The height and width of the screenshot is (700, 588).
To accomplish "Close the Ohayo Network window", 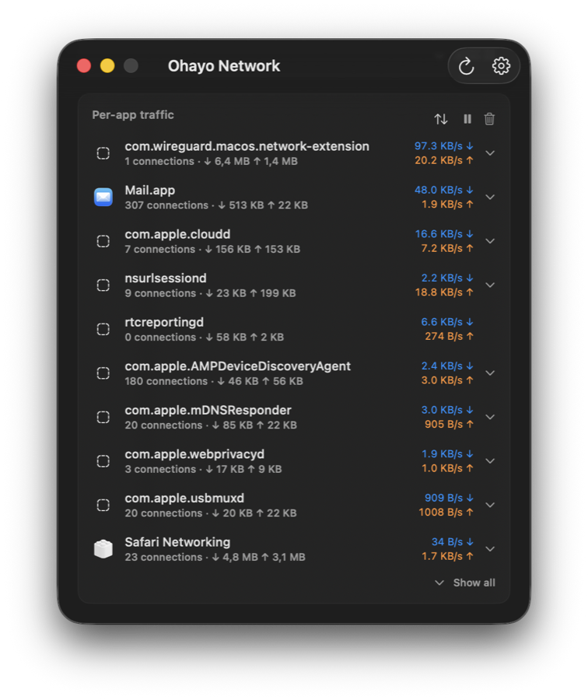I will [84, 65].
